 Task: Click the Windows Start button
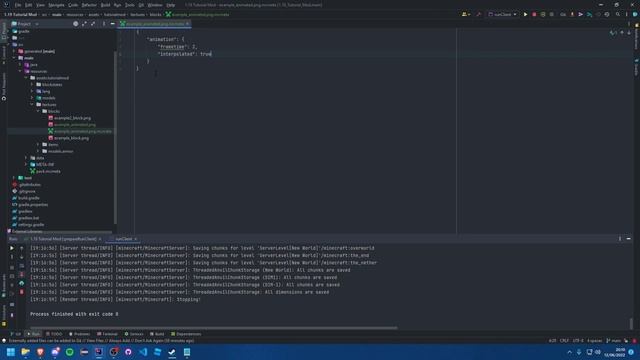(x=11, y=352)
